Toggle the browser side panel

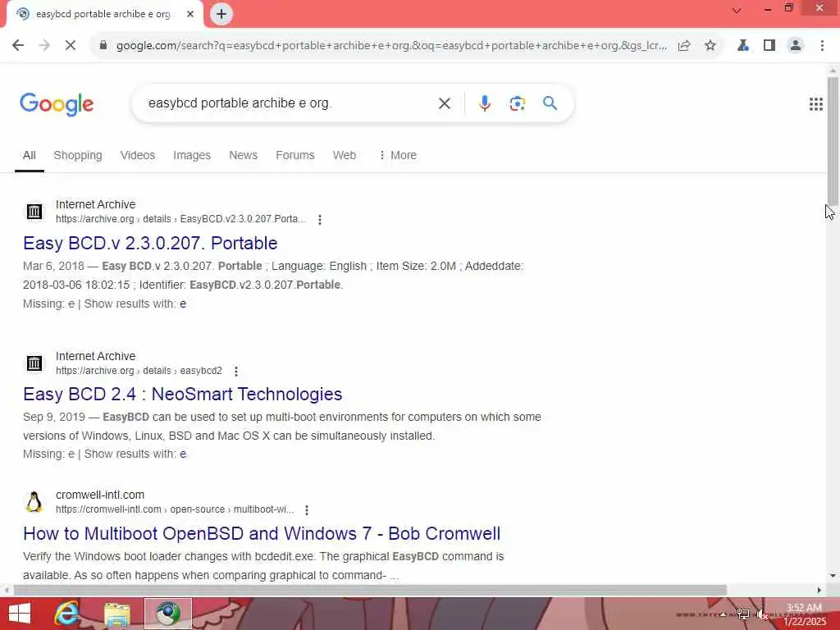[x=769, y=46]
